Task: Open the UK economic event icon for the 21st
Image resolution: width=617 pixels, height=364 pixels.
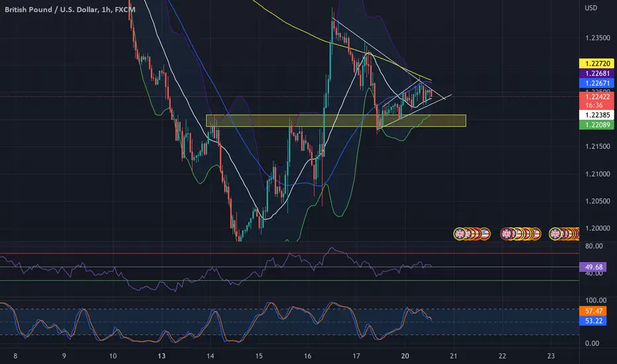Action: [459, 234]
